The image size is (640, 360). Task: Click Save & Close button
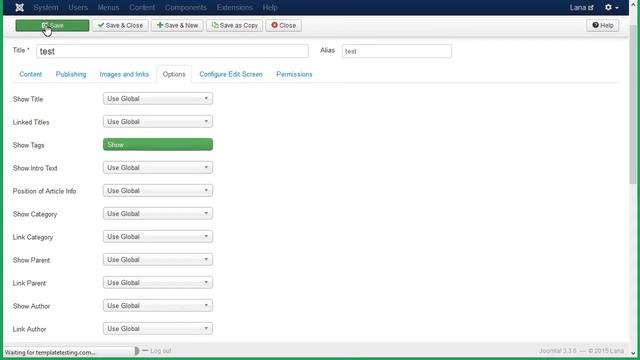tap(120, 25)
